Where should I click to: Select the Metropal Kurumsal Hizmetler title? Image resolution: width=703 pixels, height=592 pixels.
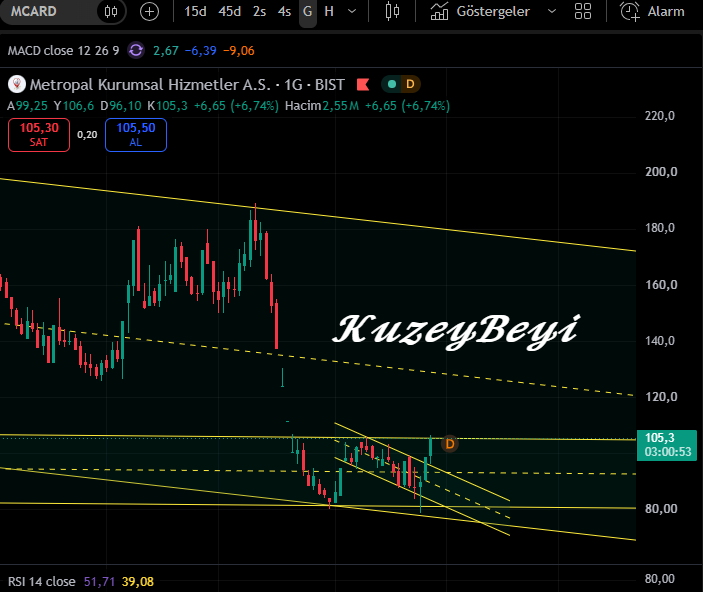pyautogui.click(x=150, y=85)
